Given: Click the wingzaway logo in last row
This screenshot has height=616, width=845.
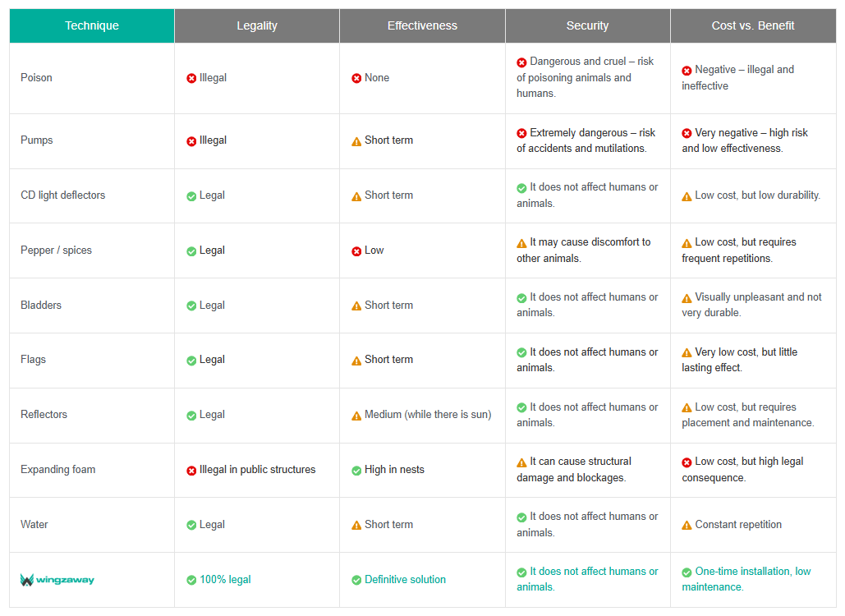Looking at the screenshot, I should [57, 580].
